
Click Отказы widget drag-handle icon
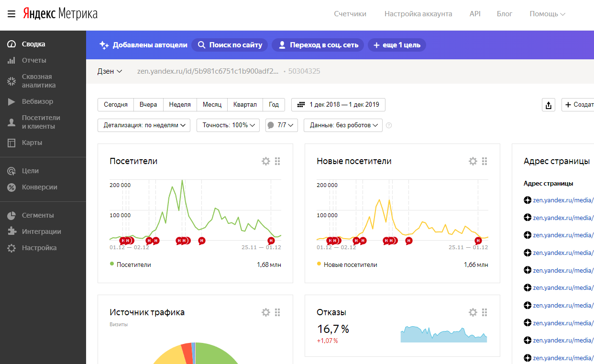484,312
